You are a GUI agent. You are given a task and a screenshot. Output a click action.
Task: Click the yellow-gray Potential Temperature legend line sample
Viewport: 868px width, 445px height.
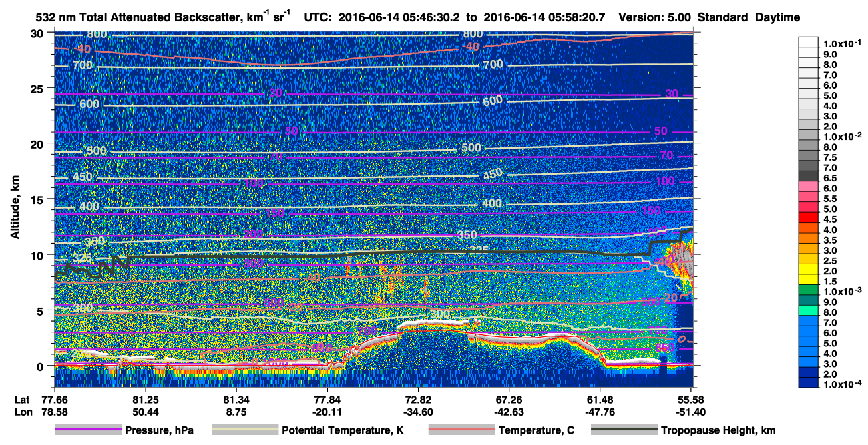tap(244, 430)
